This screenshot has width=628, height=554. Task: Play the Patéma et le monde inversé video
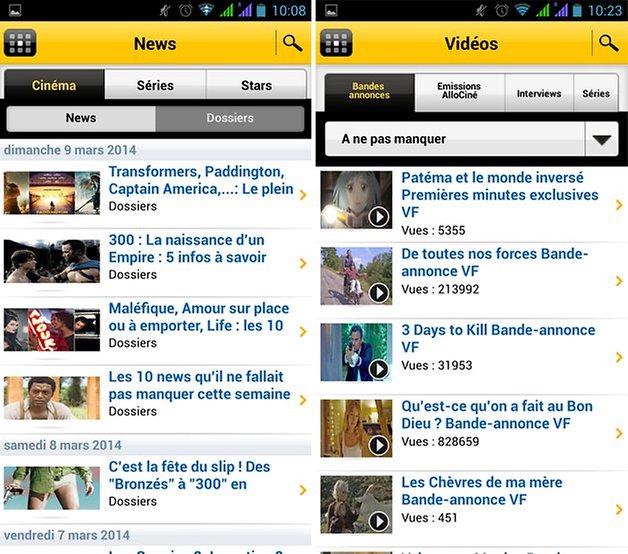tap(378, 217)
